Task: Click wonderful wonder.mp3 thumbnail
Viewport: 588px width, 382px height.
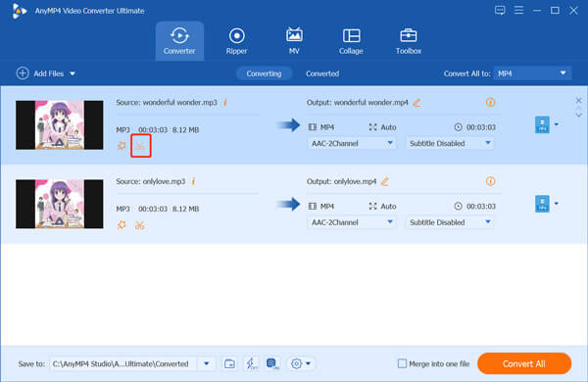Action: [x=59, y=124]
